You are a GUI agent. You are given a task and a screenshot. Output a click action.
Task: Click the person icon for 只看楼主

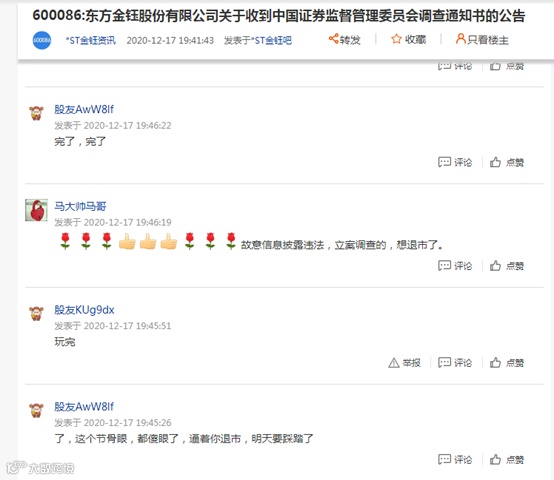pyautogui.click(x=460, y=38)
